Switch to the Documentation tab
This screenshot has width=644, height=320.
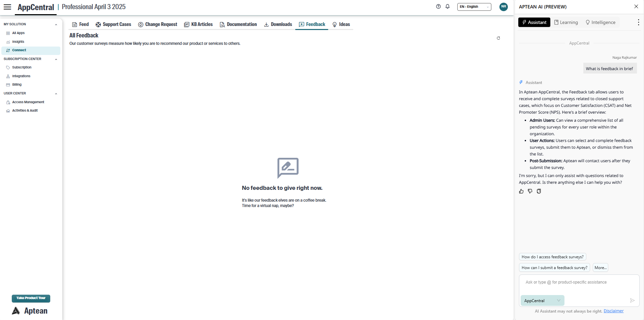[x=238, y=24]
